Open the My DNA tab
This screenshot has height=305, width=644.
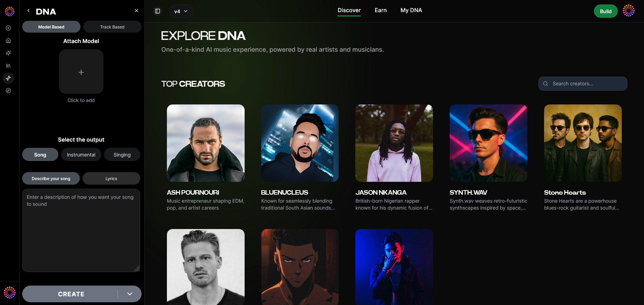click(411, 10)
